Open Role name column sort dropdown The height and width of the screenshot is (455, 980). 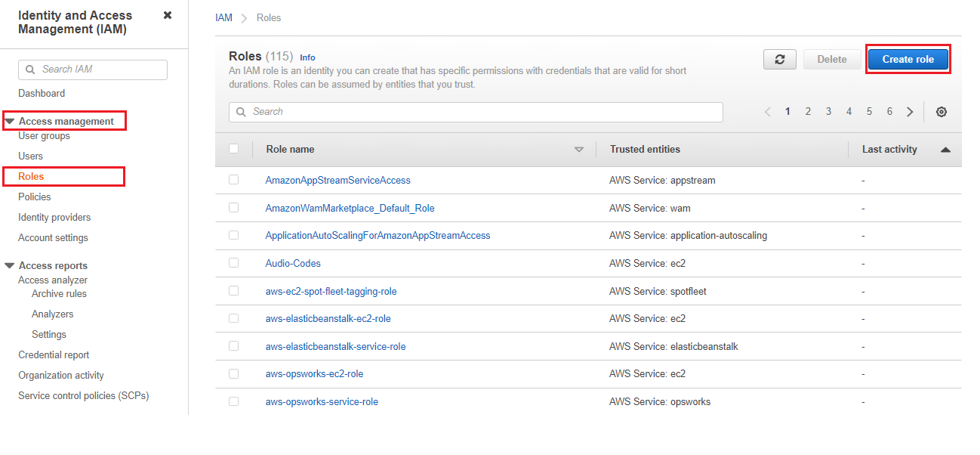point(579,150)
